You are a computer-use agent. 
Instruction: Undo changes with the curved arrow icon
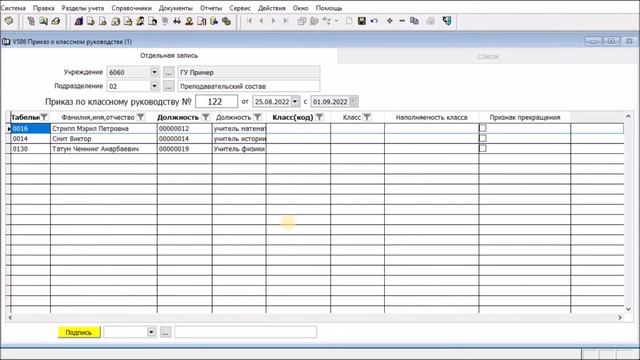tap(374, 21)
